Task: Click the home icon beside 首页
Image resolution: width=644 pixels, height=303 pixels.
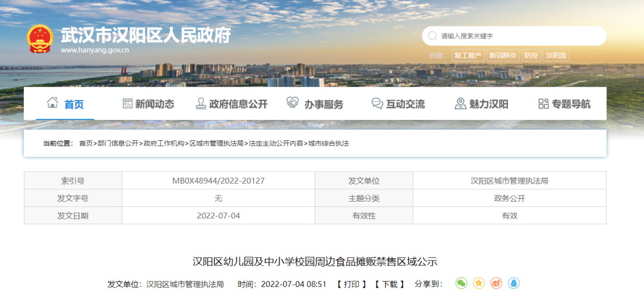Action: coord(52,103)
